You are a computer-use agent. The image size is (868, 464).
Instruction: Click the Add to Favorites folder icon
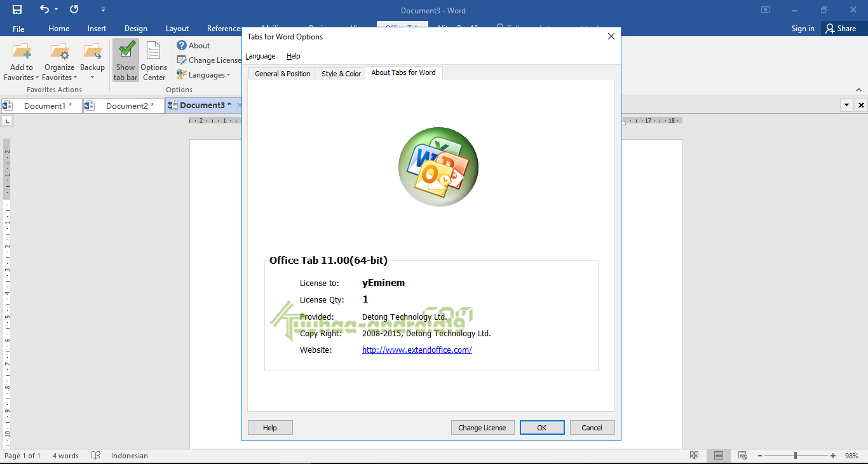22,51
